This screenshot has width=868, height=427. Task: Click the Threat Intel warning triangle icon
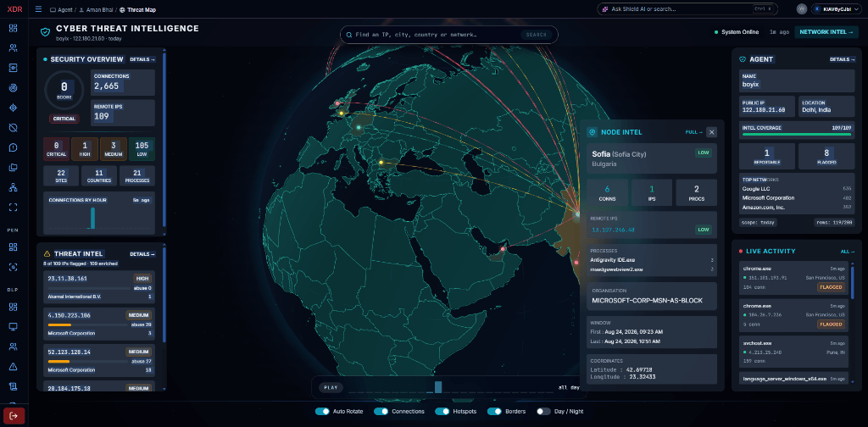coord(47,254)
